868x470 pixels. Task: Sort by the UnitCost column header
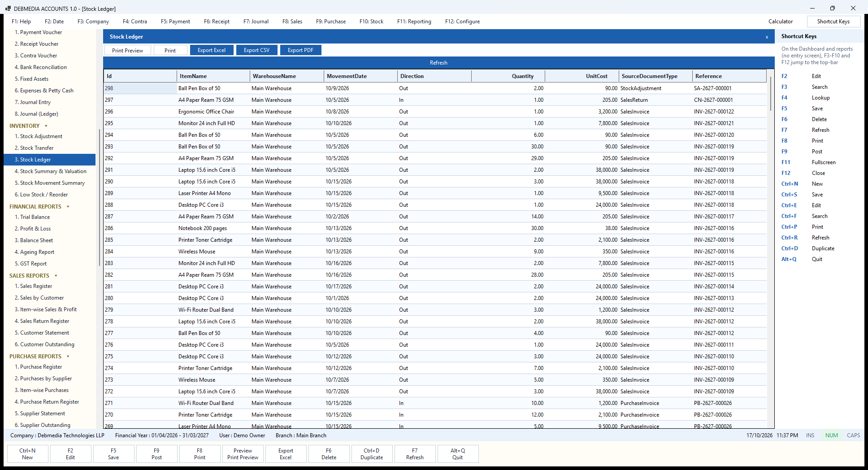[582, 76]
